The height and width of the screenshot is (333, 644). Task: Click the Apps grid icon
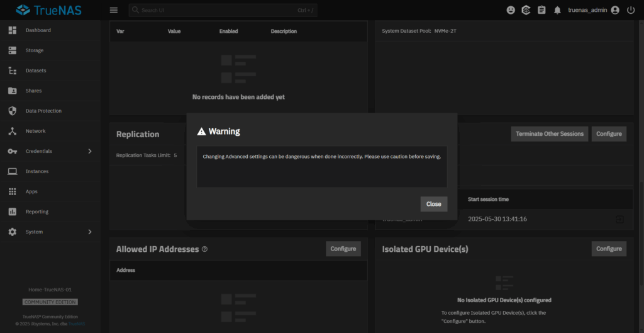(13, 191)
